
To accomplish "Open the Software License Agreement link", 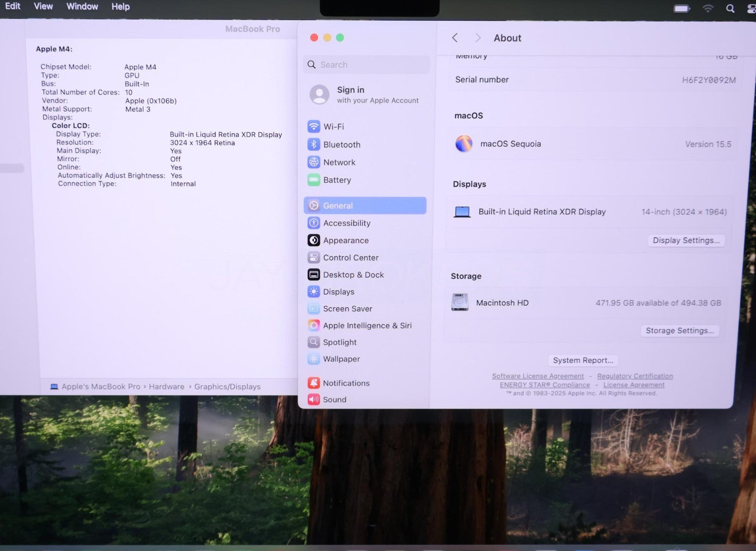I will (538, 376).
